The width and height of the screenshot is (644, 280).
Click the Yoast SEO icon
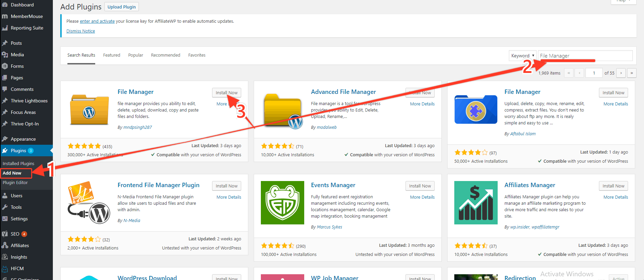click(x=5, y=234)
